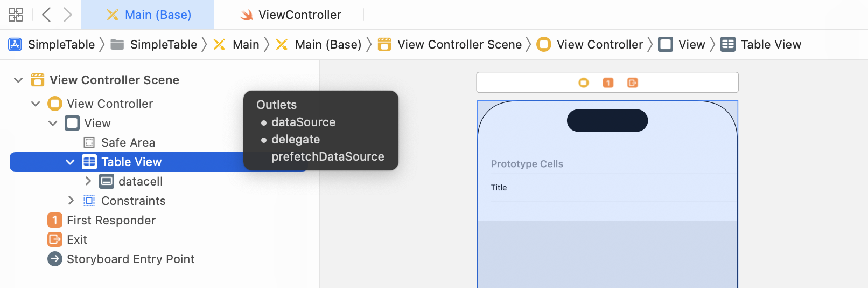Go back with the left arrow
Image resolution: width=868 pixels, height=288 pixels.
(x=46, y=15)
